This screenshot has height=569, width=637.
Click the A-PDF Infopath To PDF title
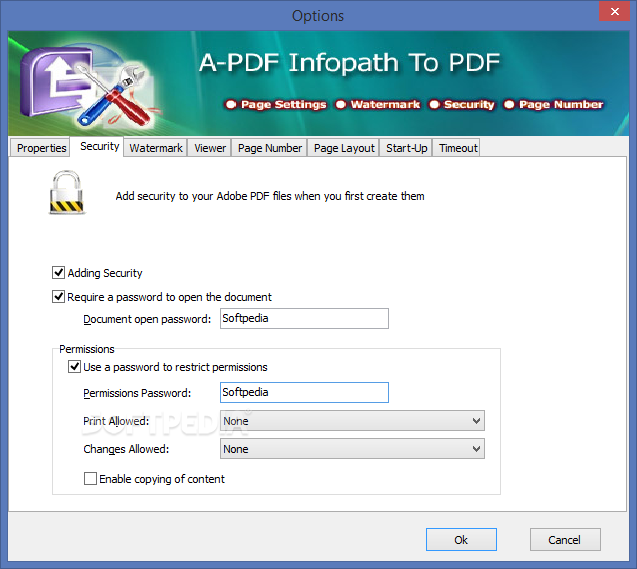point(349,63)
